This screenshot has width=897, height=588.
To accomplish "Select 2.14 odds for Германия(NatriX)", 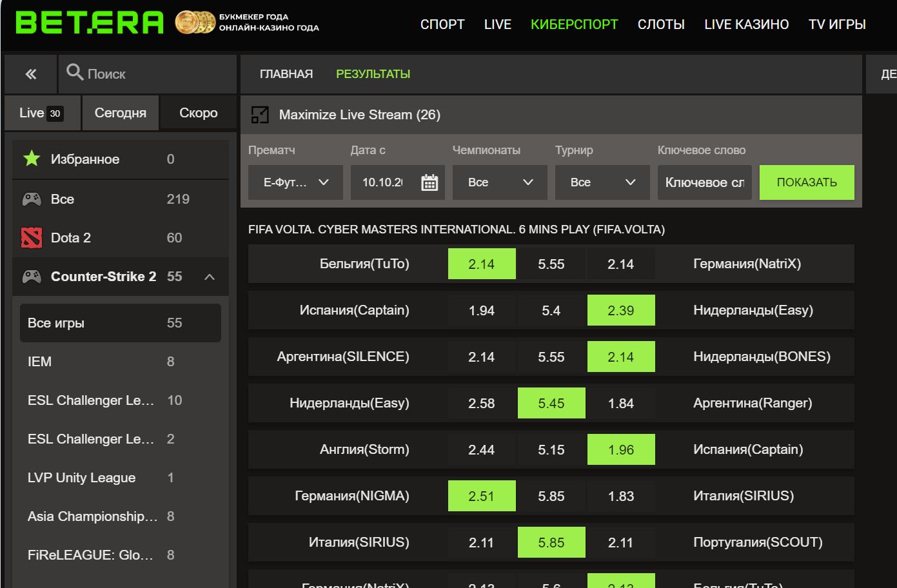I will click(x=621, y=264).
